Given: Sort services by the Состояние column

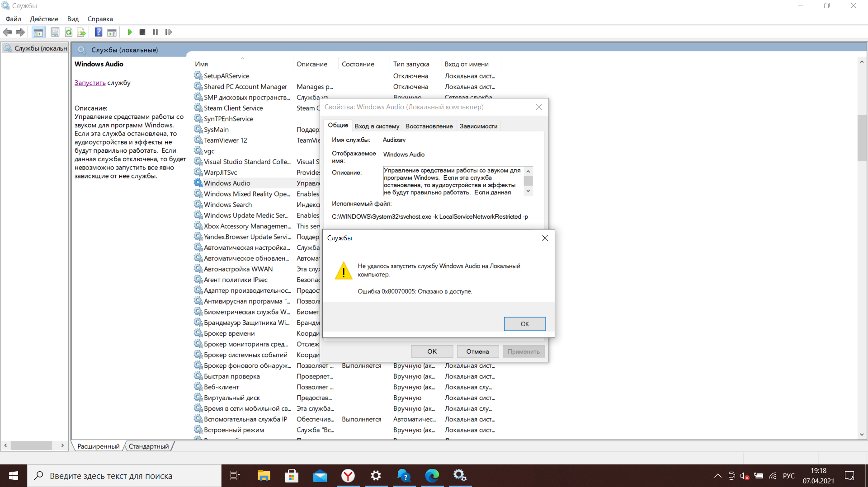Looking at the screenshot, I should click(x=363, y=64).
